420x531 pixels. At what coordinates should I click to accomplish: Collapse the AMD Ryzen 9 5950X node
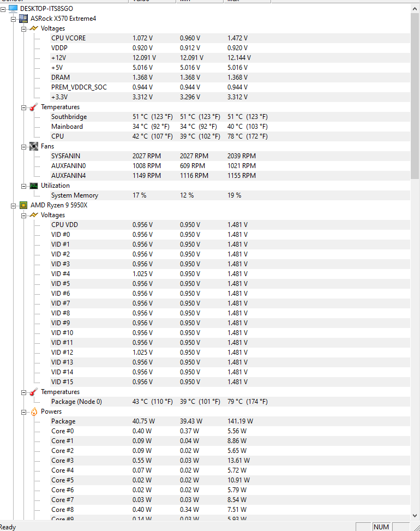click(x=13, y=206)
